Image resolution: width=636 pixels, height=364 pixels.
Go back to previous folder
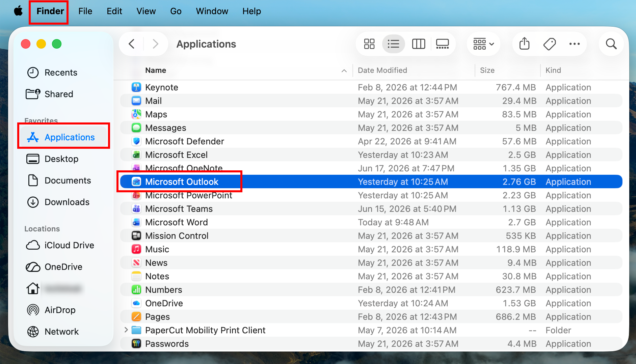tap(132, 44)
